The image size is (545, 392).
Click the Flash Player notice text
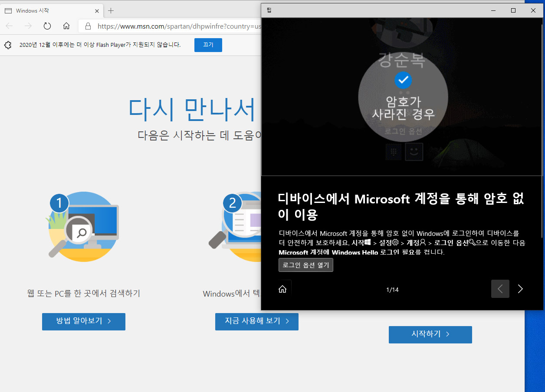point(100,45)
